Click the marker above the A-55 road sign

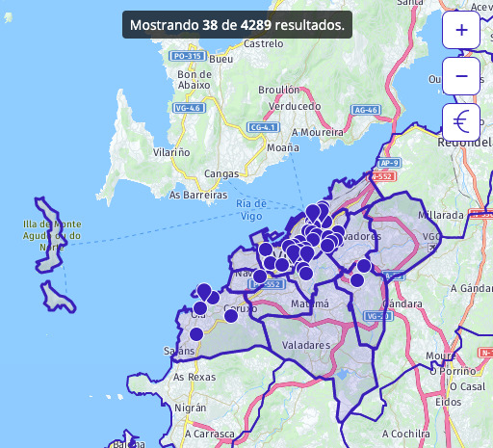364,266
